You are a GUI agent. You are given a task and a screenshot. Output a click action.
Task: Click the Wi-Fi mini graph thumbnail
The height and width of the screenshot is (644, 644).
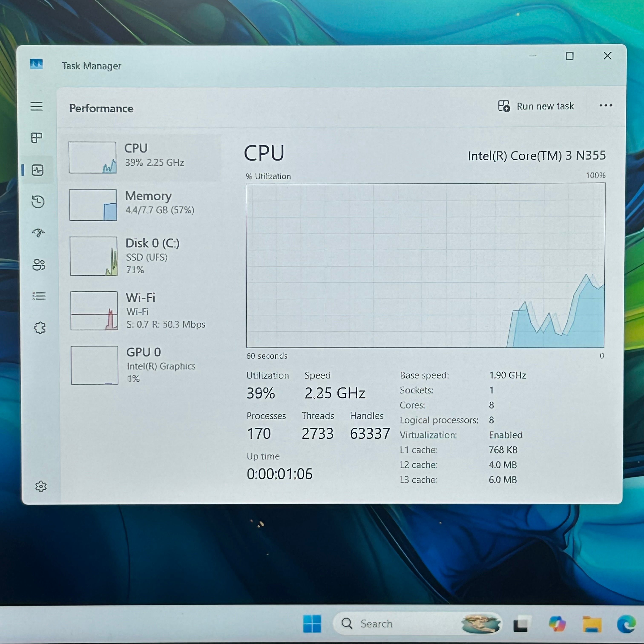click(x=94, y=311)
